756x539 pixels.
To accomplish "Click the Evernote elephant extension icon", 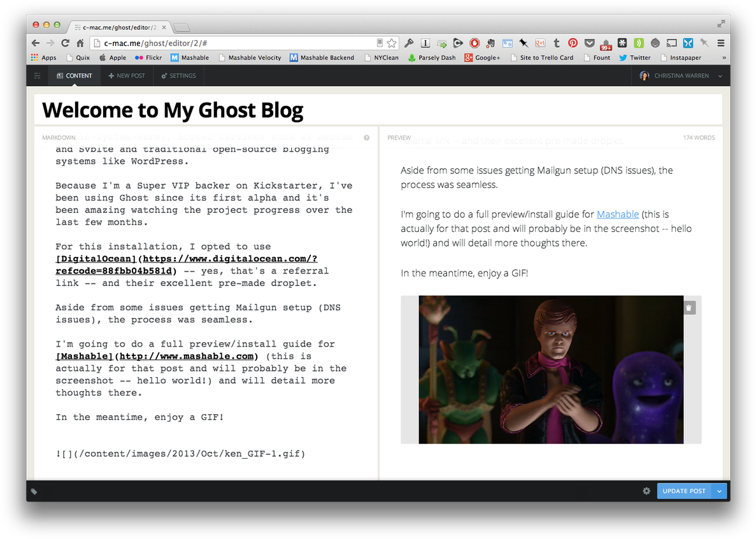I will coord(490,43).
